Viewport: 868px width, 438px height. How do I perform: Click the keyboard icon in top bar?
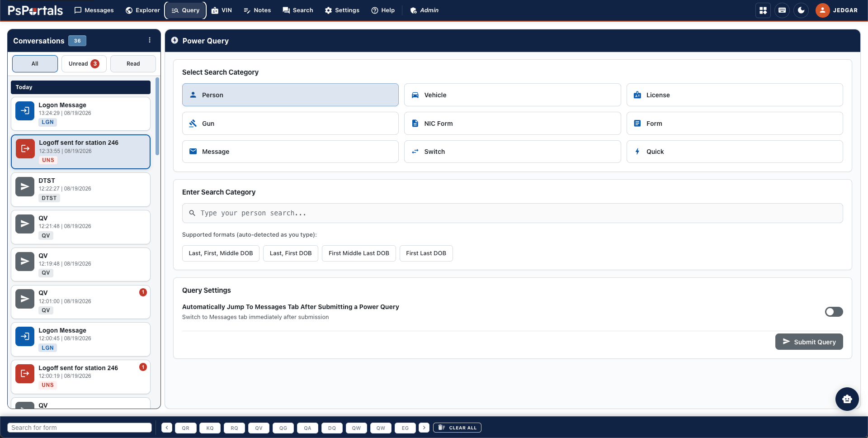pyautogui.click(x=782, y=10)
